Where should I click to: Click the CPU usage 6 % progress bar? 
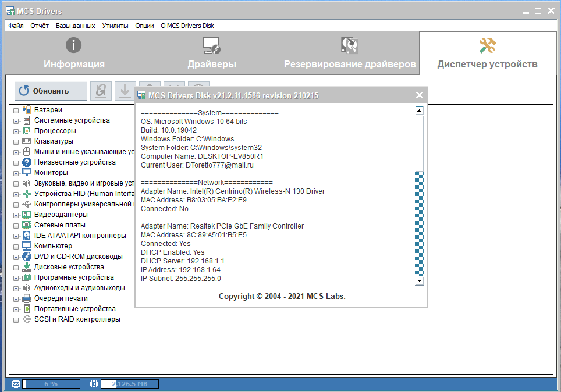[51, 384]
